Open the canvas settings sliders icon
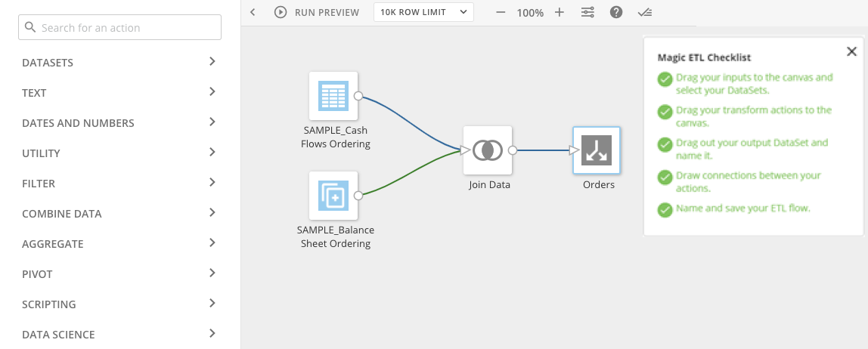This screenshot has height=349, width=868. click(x=587, y=12)
